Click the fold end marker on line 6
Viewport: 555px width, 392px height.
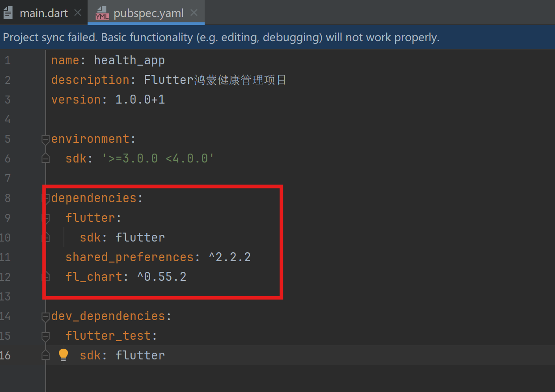pos(45,158)
